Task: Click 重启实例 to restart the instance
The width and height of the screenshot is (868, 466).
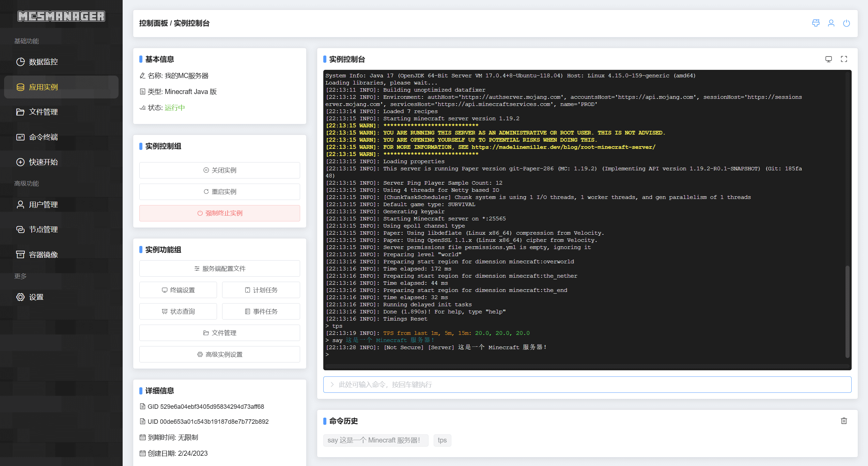Action: 219,191
